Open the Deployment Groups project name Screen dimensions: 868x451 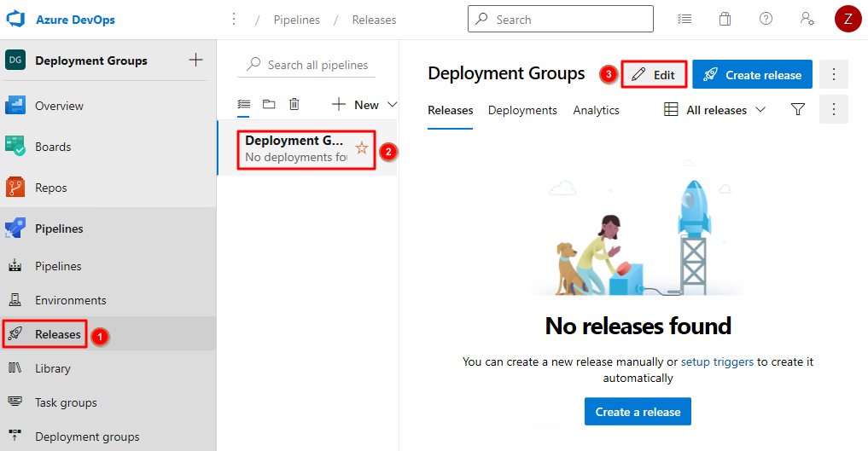[x=91, y=61]
